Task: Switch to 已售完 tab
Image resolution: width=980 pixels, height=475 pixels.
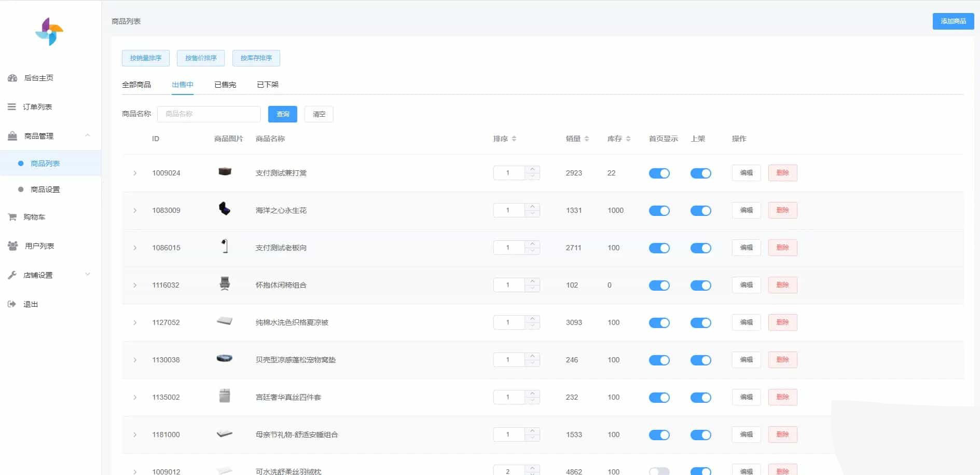Action: click(225, 85)
